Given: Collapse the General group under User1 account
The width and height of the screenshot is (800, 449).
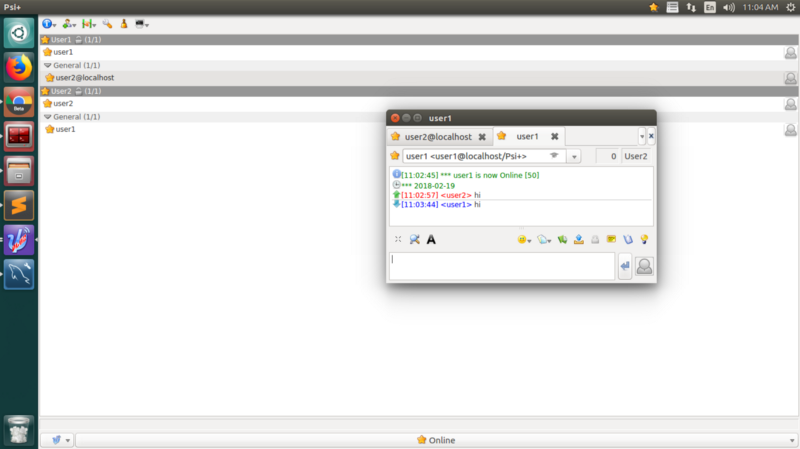Looking at the screenshot, I should click(47, 65).
